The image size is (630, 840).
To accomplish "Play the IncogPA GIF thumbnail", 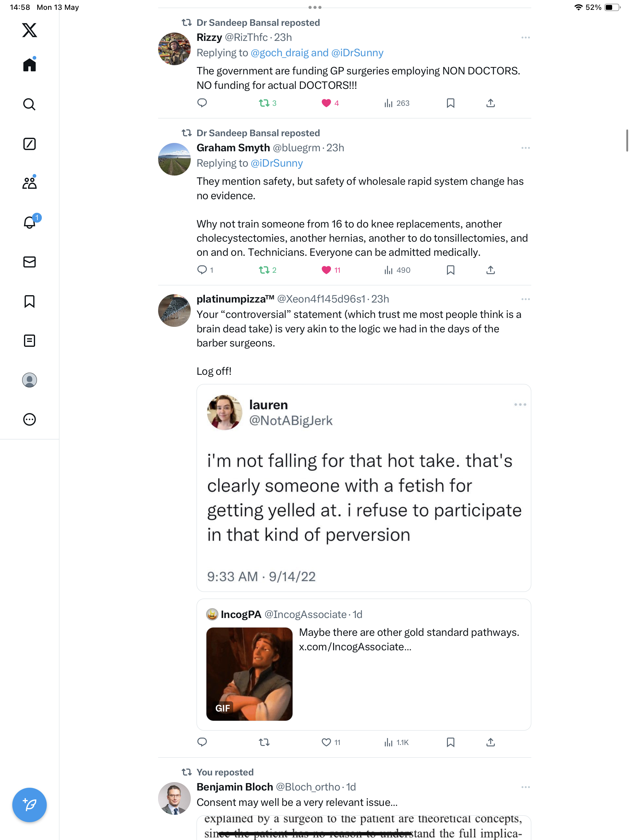I will tap(249, 674).
